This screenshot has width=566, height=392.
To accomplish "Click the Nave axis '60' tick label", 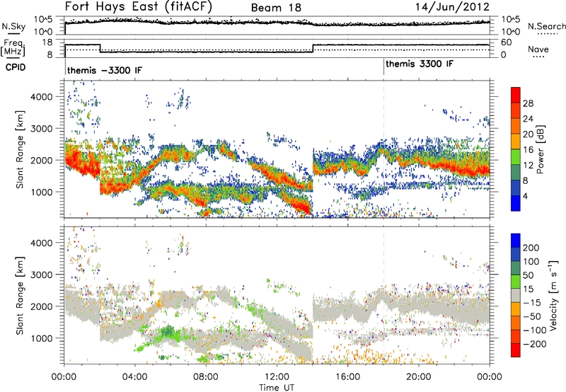I will 507,42.
